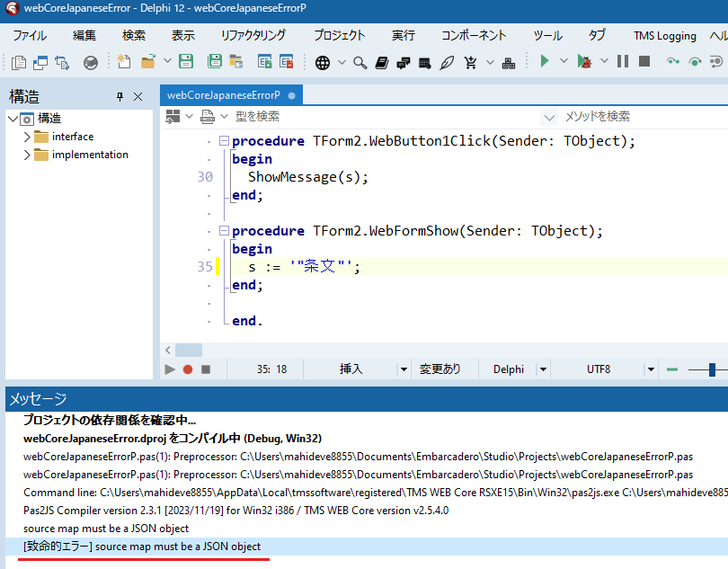Create a new item with the sparkle page icon
The height and width of the screenshot is (569, 728).
point(123,62)
